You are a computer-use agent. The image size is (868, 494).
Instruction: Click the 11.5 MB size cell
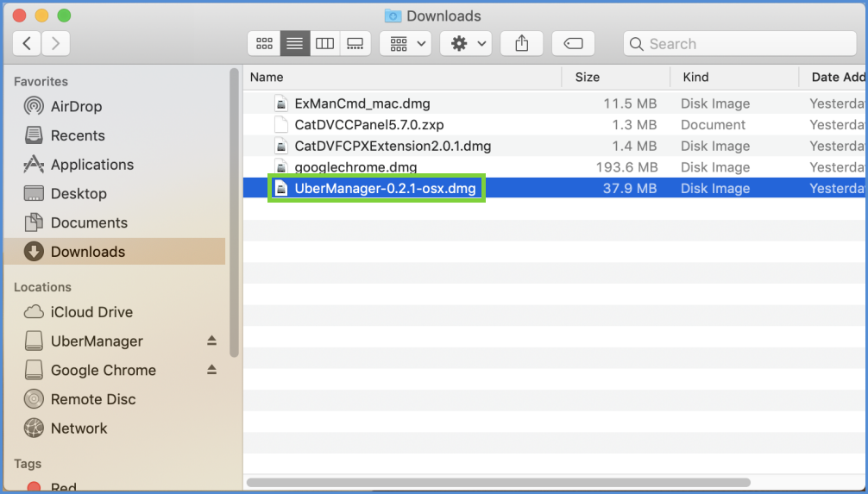pyautogui.click(x=630, y=103)
